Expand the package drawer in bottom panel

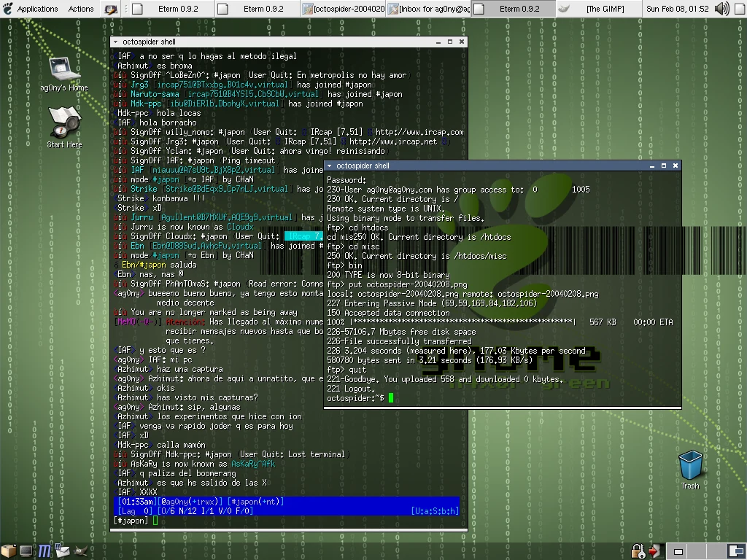(x=9, y=551)
